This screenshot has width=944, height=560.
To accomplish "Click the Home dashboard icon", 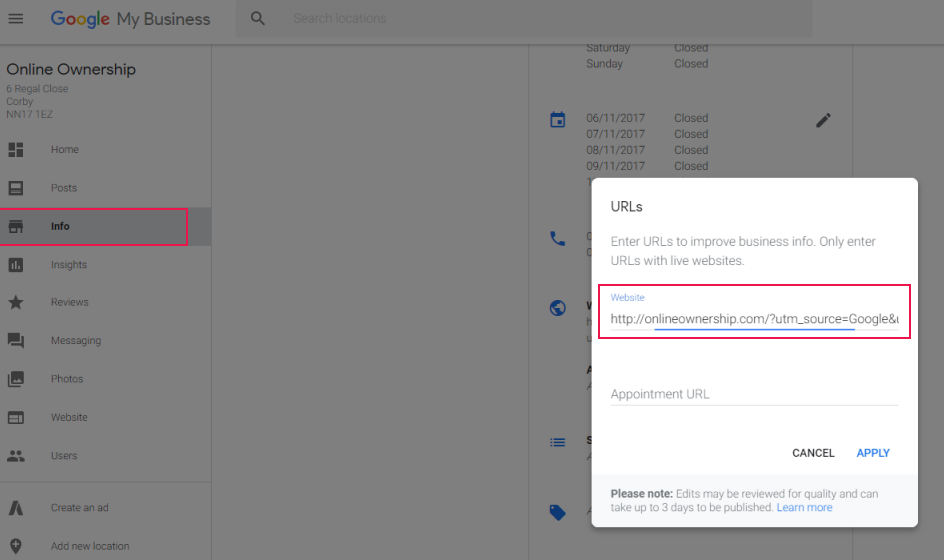I will point(16,150).
